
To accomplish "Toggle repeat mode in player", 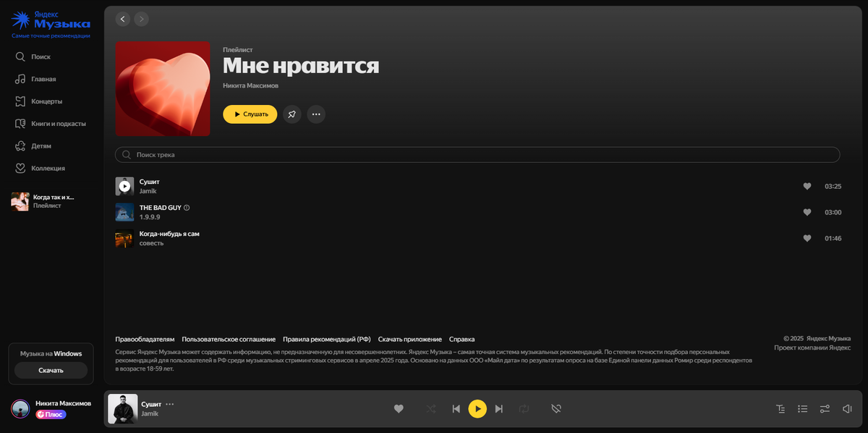I will click(524, 408).
